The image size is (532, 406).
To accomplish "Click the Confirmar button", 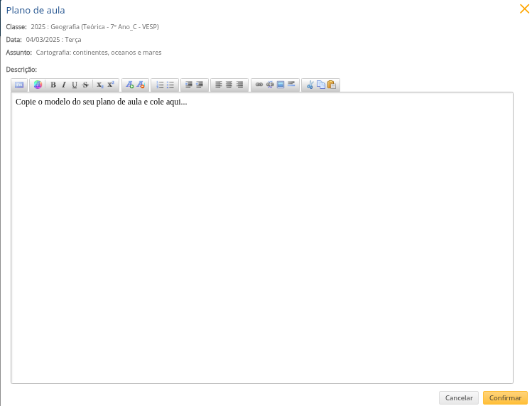I will (x=505, y=398).
